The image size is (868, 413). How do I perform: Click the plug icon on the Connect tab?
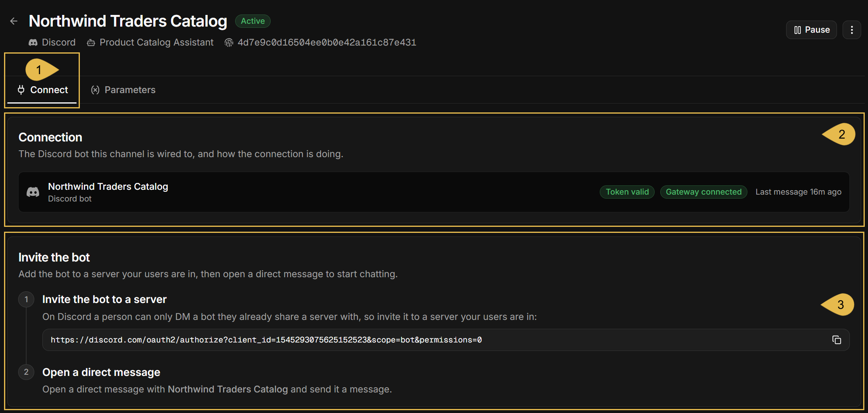coord(21,90)
